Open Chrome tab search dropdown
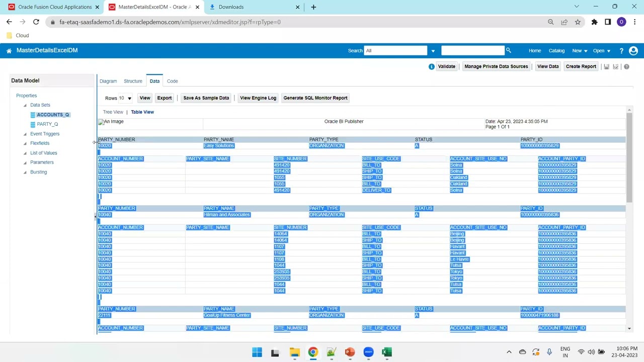The width and height of the screenshot is (644, 362). tap(577, 7)
